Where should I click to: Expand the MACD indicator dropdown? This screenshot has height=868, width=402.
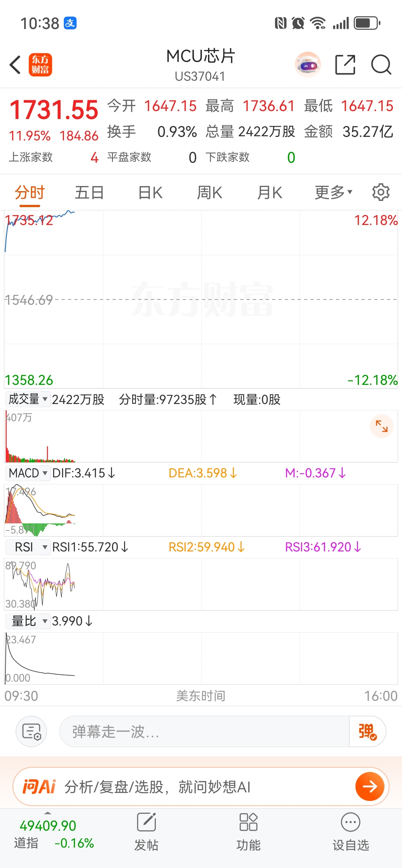(28, 473)
